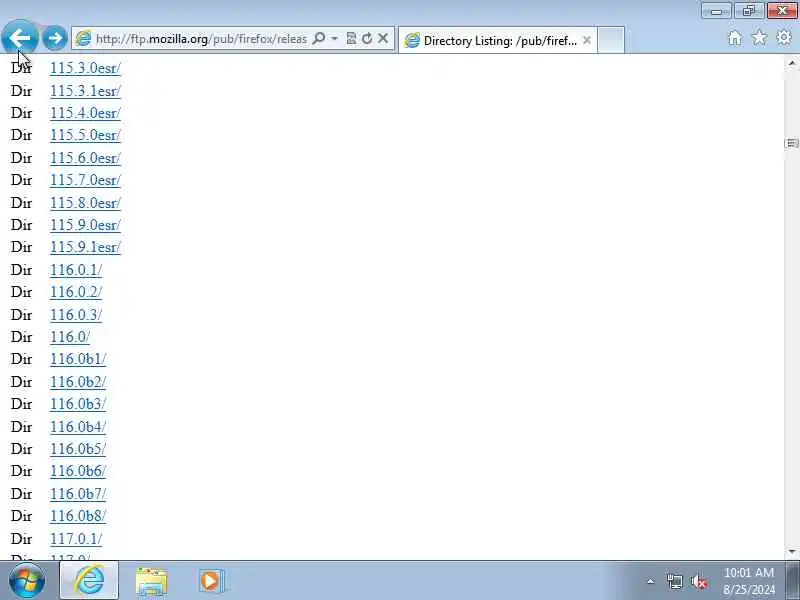Viewport: 800px width, 600px height.
Task: Open the 115.7.0esr/ directory link
Action: pyautogui.click(x=85, y=180)
